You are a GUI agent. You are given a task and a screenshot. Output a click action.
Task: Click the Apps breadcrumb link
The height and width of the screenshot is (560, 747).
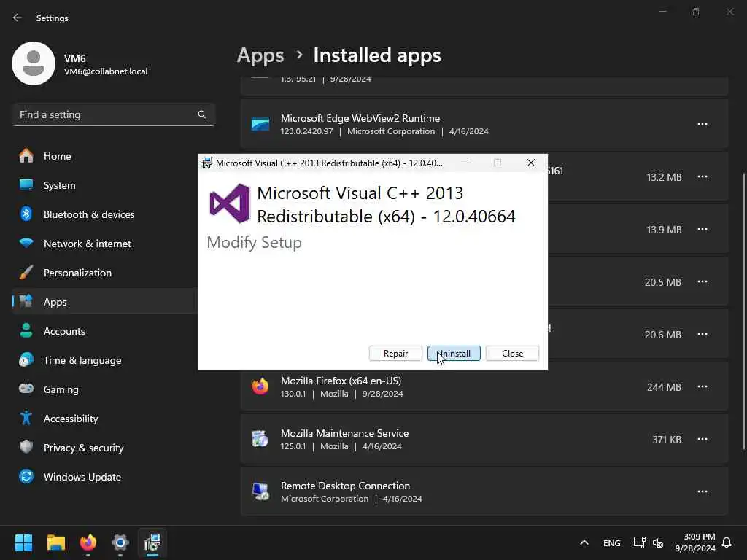point(260,55)
